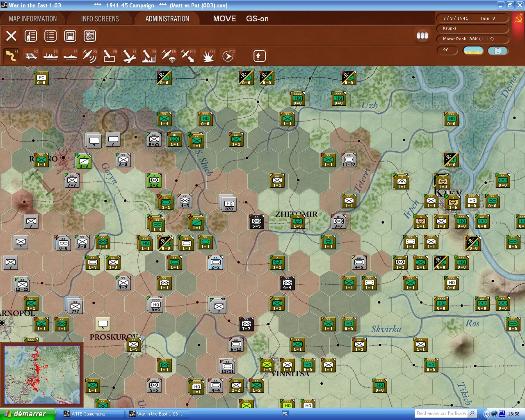Click the three-cylinder stack icon
Image resolution: width=525 pixels, height=420 pixels.
pos(422,36)
